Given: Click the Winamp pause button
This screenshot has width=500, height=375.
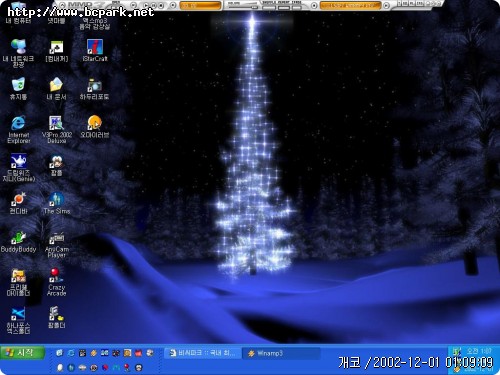Looking at the screenshot, I should 153,5.
